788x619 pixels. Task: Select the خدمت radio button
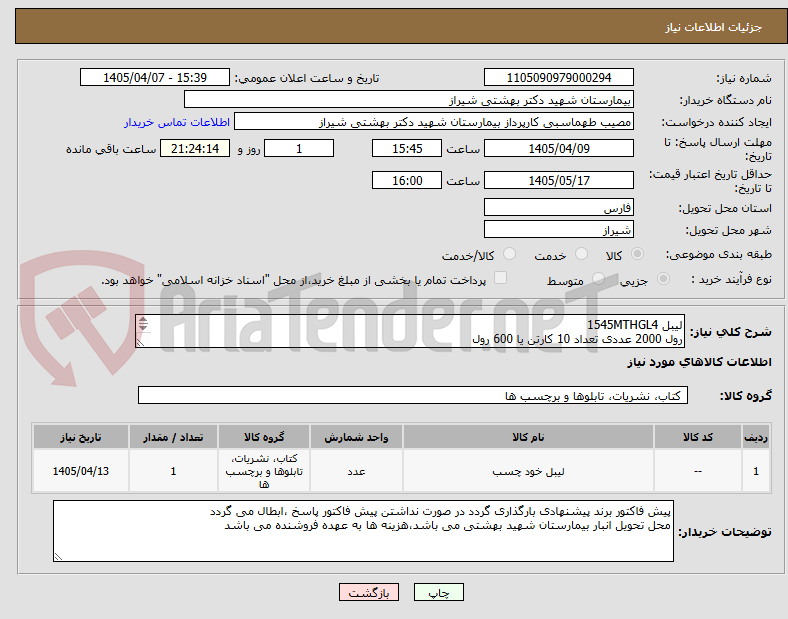[581, 254]
